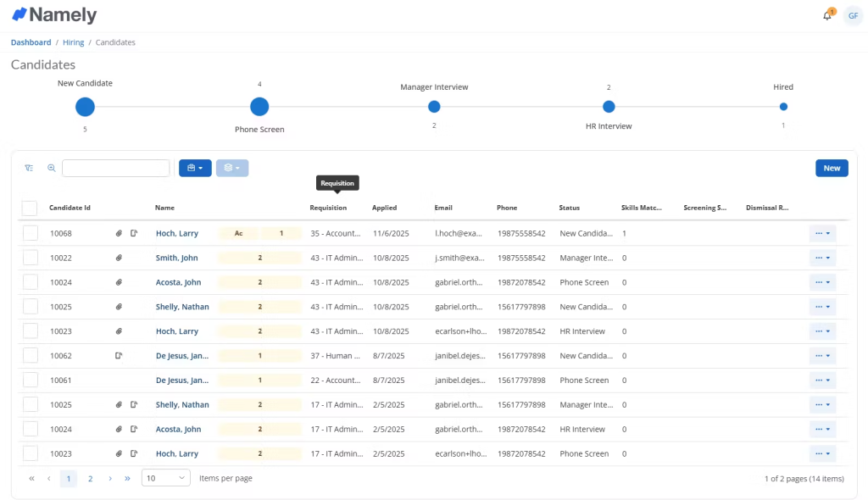
Task: Expand the blue briefcase dropdown button
Action: pyautogui.click(x=195, y=168)
